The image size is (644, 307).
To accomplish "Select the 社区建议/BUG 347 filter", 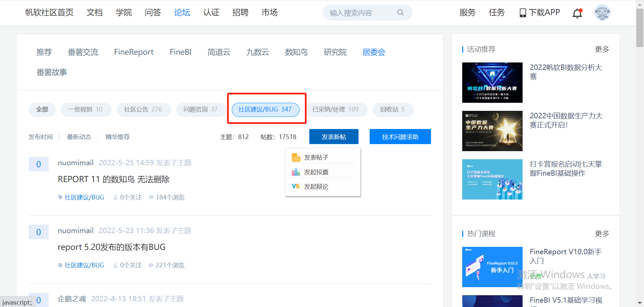I will point(265,109).
